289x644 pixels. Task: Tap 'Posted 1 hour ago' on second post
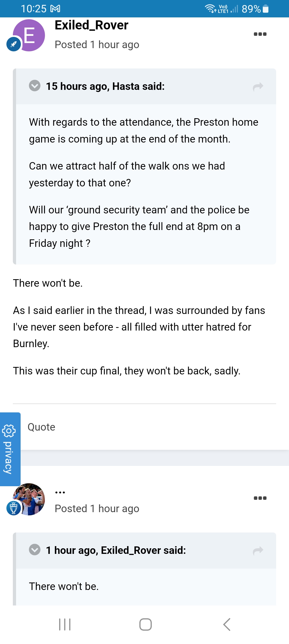(x=97, y=509)
